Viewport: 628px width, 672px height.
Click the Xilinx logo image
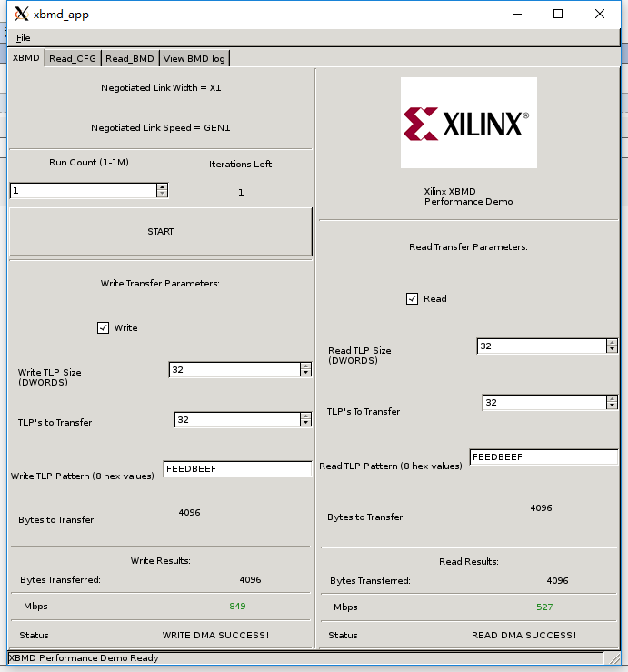[469, 123]
